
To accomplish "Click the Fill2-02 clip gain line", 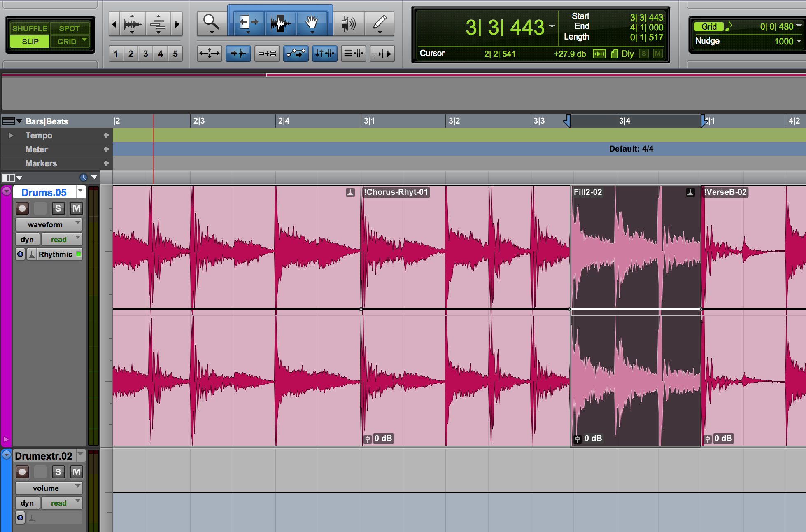I will (635, 309).
